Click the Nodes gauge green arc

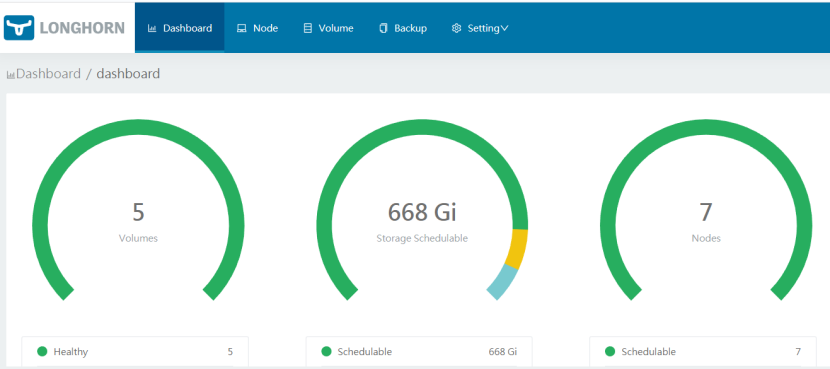tap(706, 128)
